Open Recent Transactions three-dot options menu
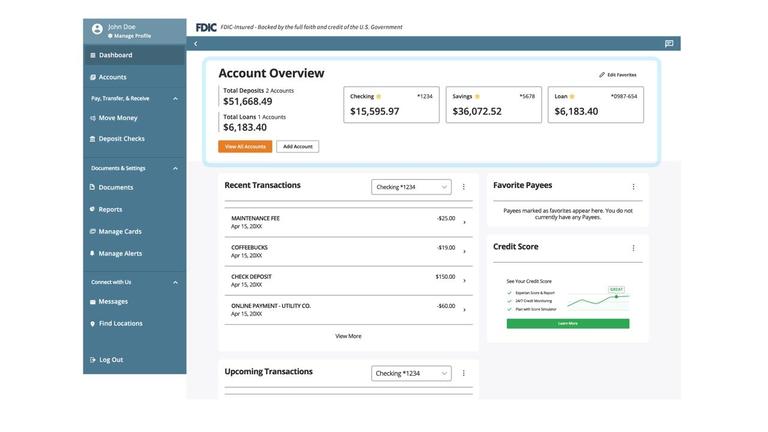 click(463, 187)
